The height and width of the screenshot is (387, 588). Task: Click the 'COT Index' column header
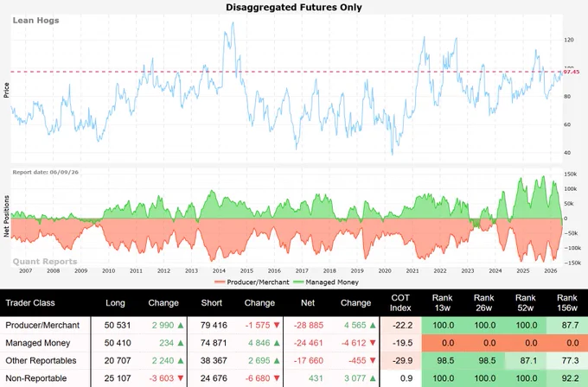click(x=400, y=302)
